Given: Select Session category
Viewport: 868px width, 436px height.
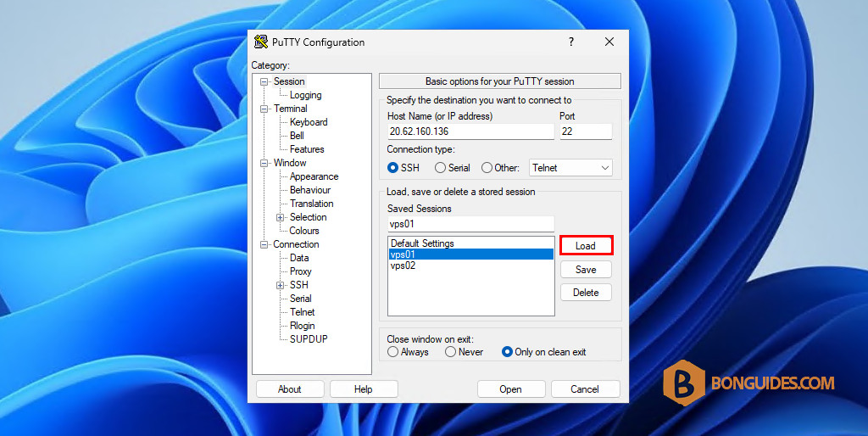Looking at the screenshot, I should pos(289,81).
